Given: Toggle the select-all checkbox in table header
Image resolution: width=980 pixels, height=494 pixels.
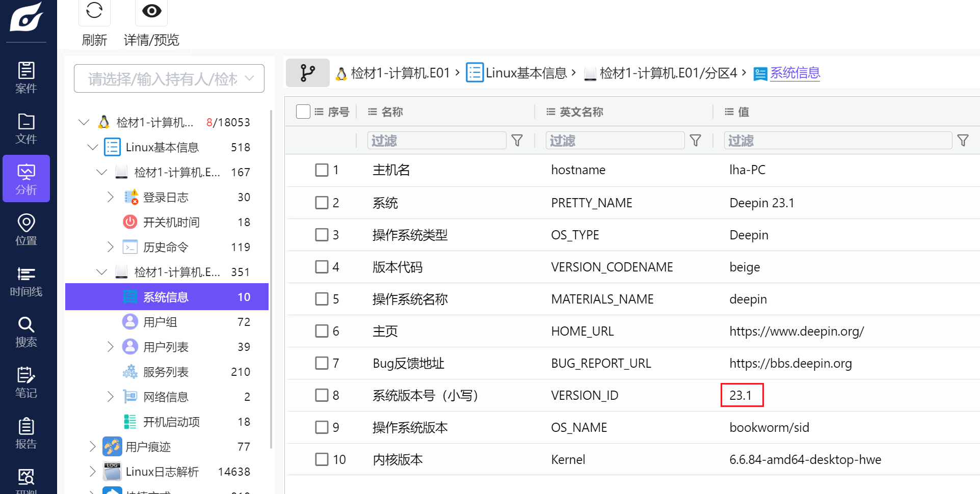Looking at the screenshot, I should pyautogui.click(x=303, y=112).
